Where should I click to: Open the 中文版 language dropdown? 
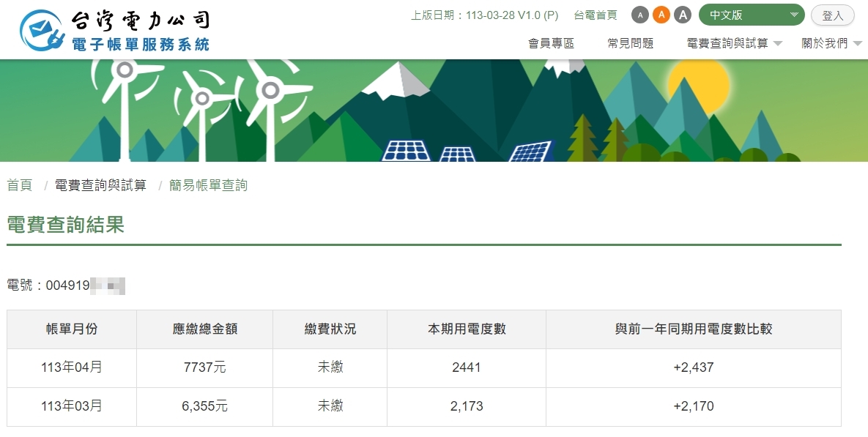click(752, 15)
